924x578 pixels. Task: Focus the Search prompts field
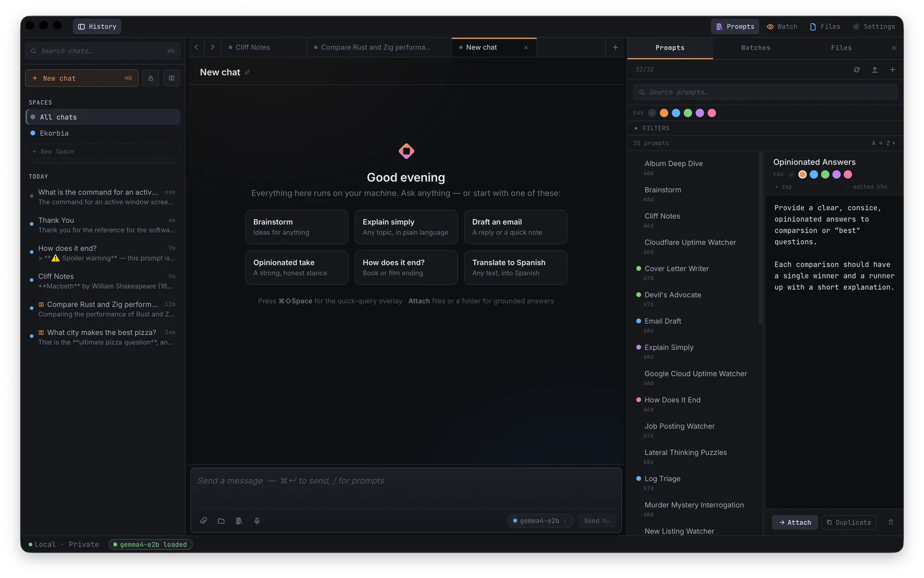765,92
